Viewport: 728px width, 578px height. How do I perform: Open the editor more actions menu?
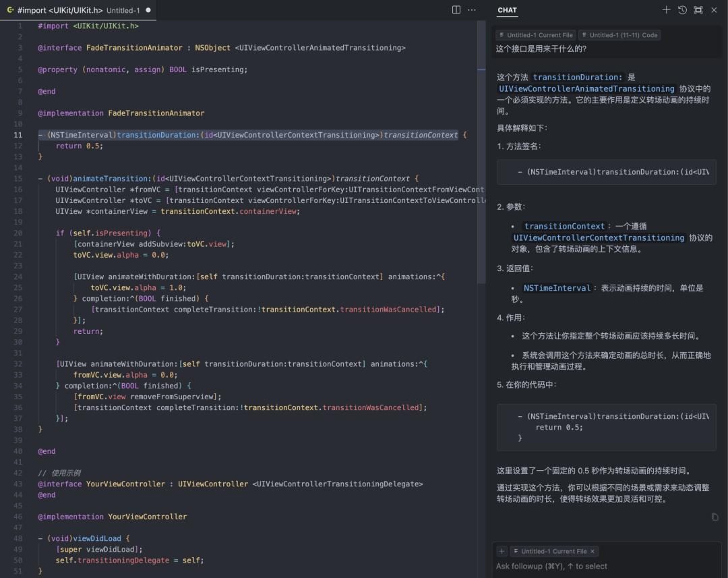point(472,10)
